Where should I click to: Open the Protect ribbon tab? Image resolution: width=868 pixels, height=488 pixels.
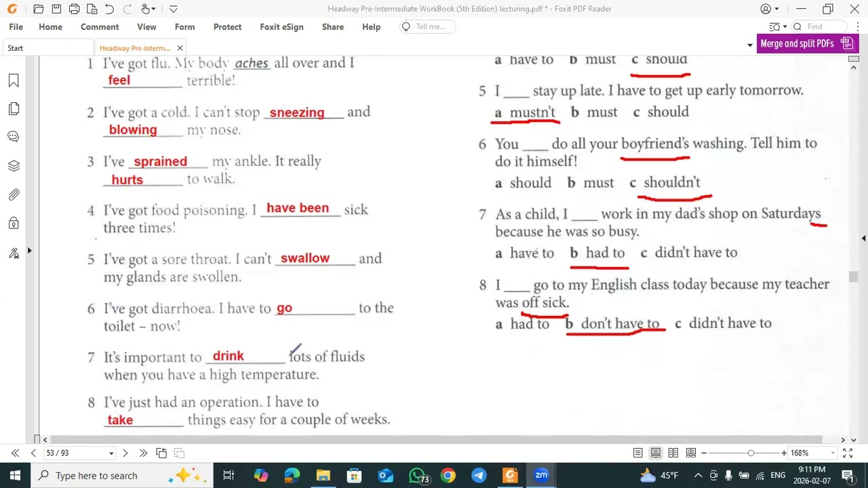pyautogui.click(x=227, y=26)
